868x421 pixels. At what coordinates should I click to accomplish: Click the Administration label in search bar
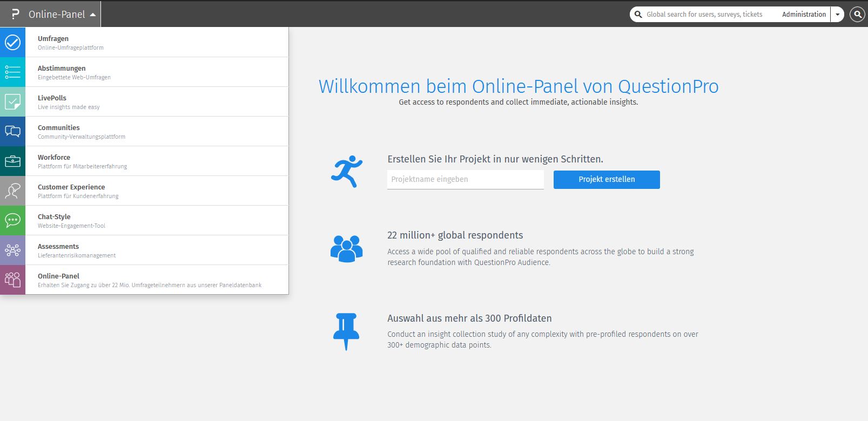click(x=804, y=15)
